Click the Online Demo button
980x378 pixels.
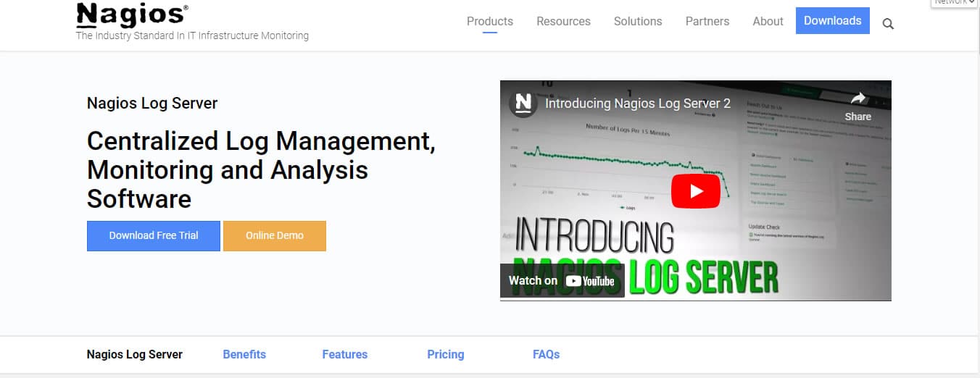tap(275, 235)
